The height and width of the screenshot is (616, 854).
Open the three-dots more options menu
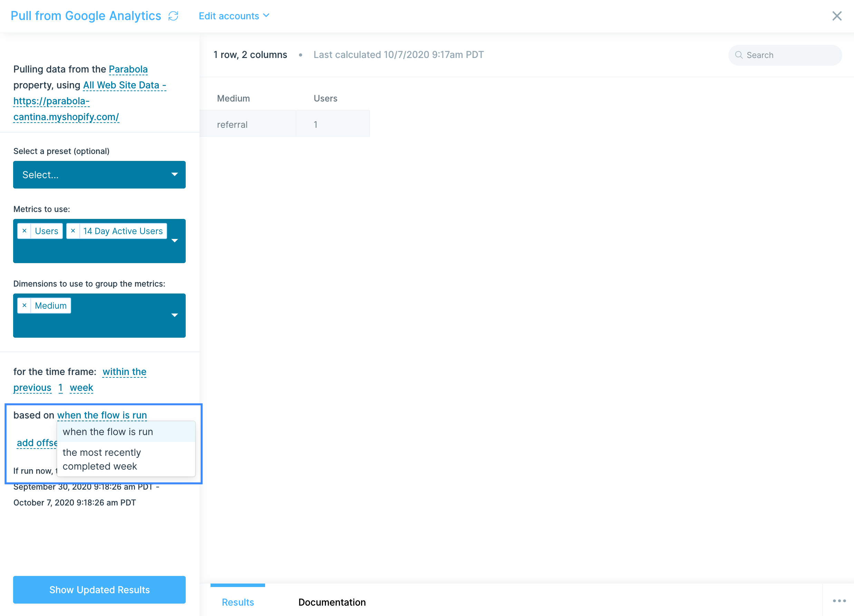(x=839, y=601)
